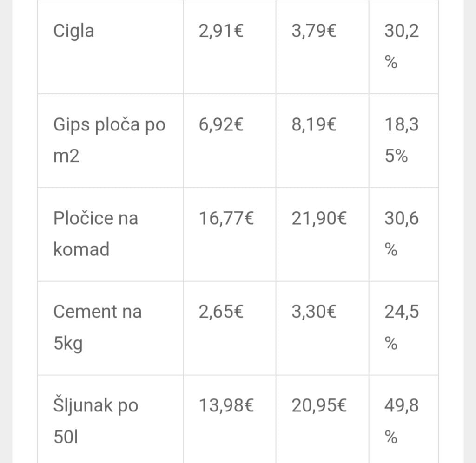Click the Cement na 5kg label
This screenshot has height=463, width=476.
[x=98, y=327]
